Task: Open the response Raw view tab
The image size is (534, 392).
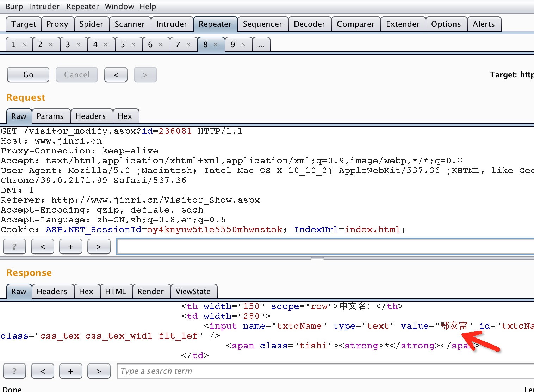Action: 19,291
